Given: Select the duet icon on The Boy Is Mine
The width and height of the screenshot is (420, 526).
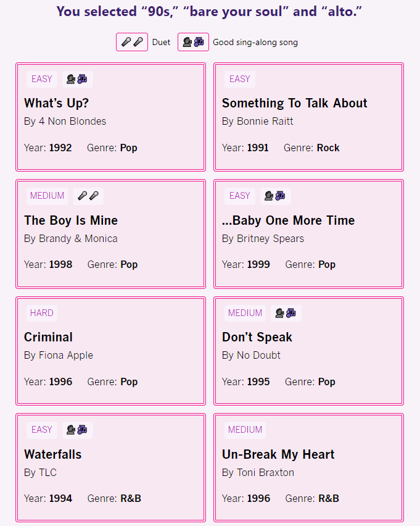Looking at the screenshot, I should [88, 196].
